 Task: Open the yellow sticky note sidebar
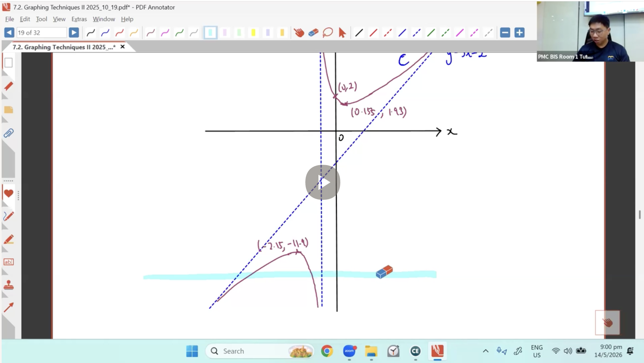(8, 110)
